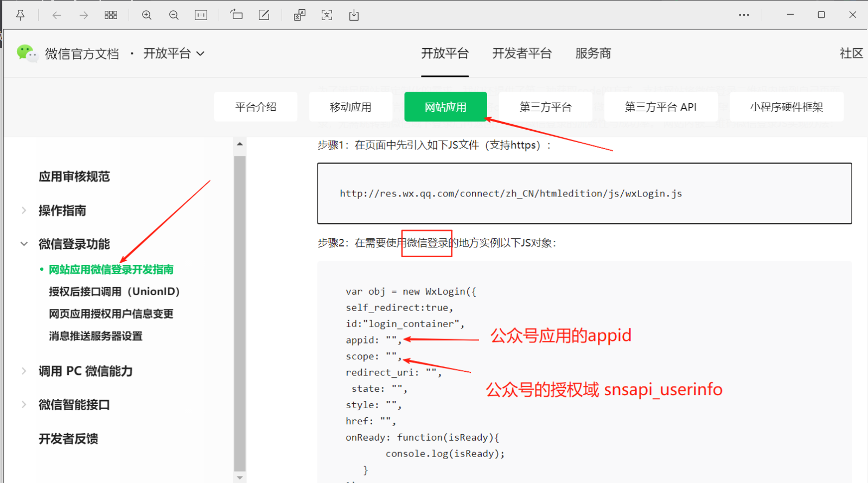This screenshot has height=483, width=868.
Task: Rotate the image with the rotate icon
Action: coord(237,15)
